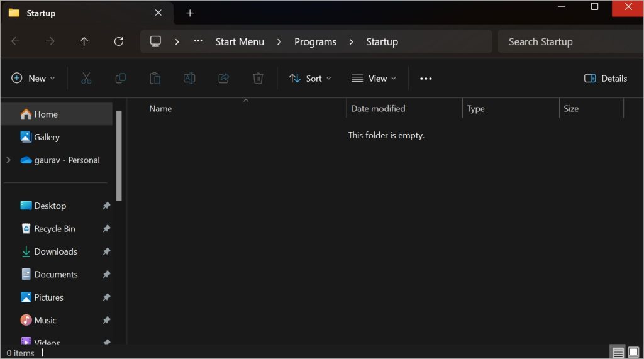Focus the Search Startup box
The width and height of the screenshot is (644, 359).
click(x=570, y=41)
